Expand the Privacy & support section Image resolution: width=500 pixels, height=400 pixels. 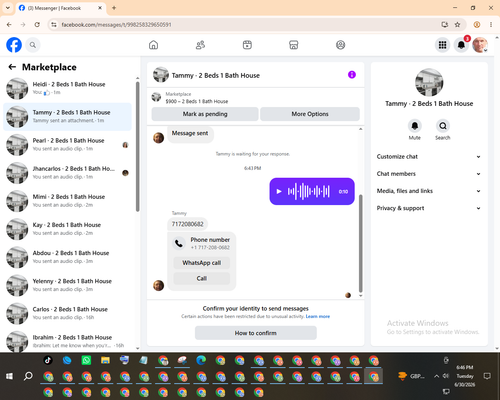429,208
